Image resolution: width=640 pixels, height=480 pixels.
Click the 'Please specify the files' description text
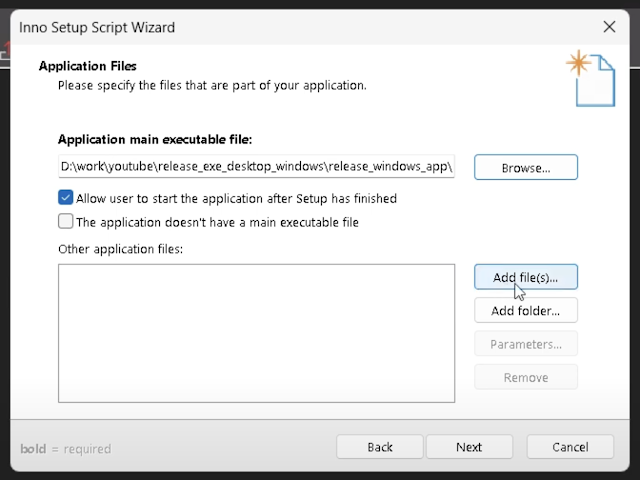[212, 85]
